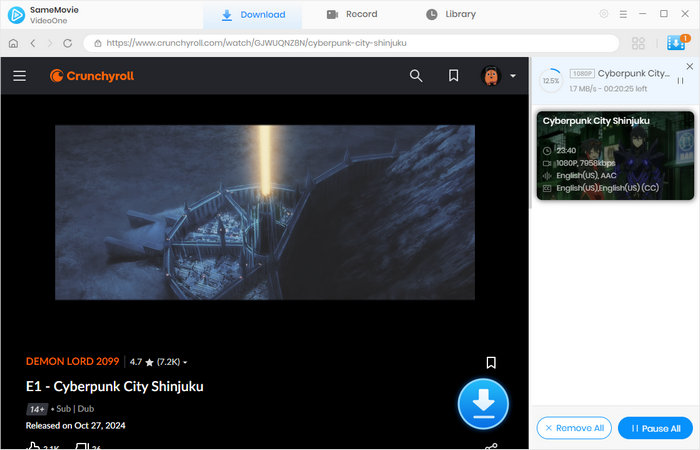The width and height of the screenshot is (700, 450).
Task: Click the big blue download button
Action: click(x=483, y=404)
